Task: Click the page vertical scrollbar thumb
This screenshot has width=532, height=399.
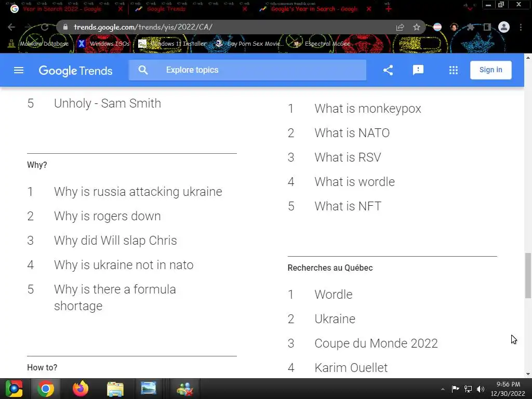Action: tap(528, 275)
